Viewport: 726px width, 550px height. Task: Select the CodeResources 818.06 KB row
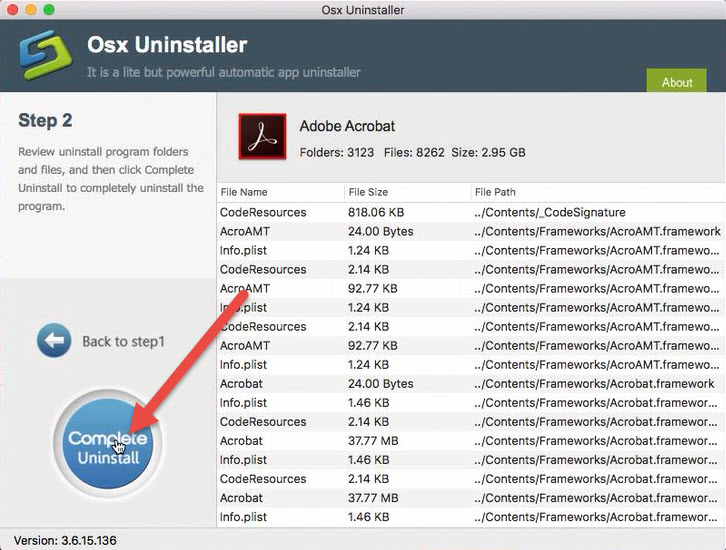(x=471, y=212)
